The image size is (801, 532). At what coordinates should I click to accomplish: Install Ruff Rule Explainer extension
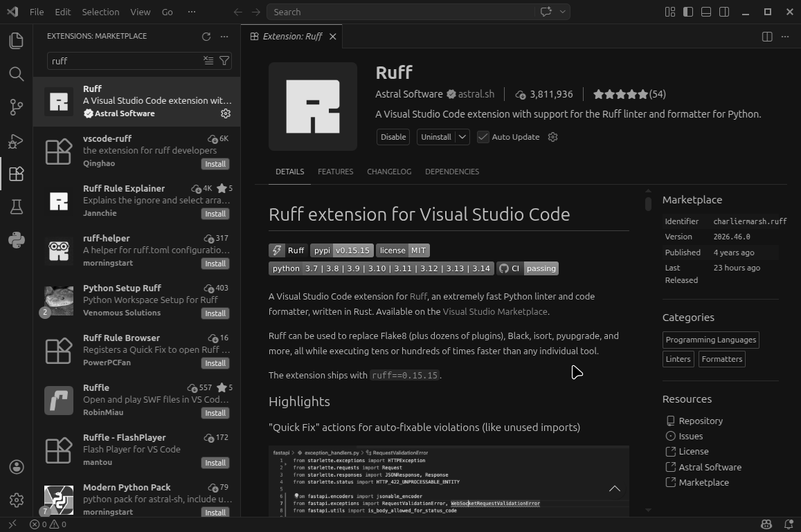point(215,214)
